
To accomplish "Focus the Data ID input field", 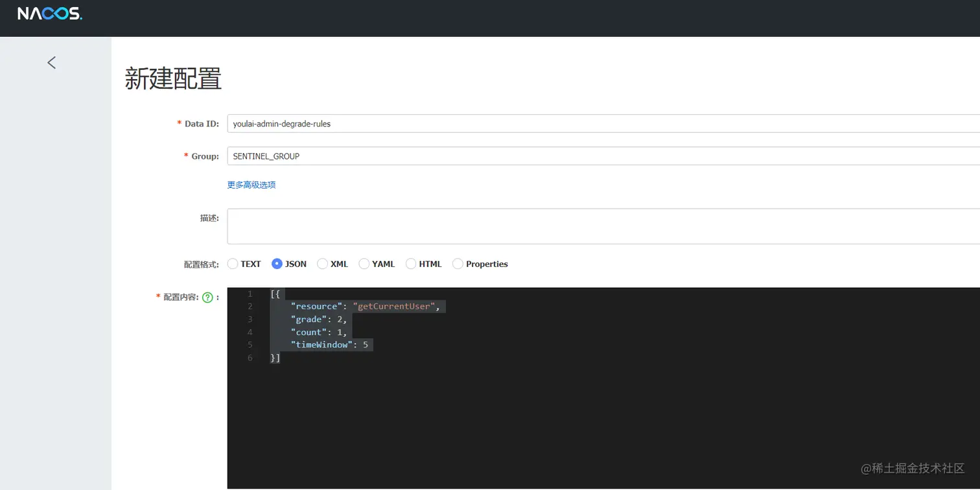I will [603, 124].
